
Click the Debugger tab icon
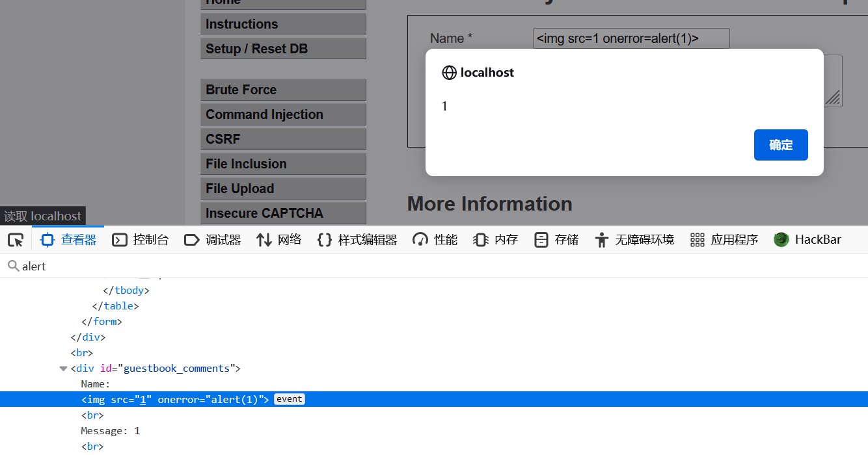[192, 240]
